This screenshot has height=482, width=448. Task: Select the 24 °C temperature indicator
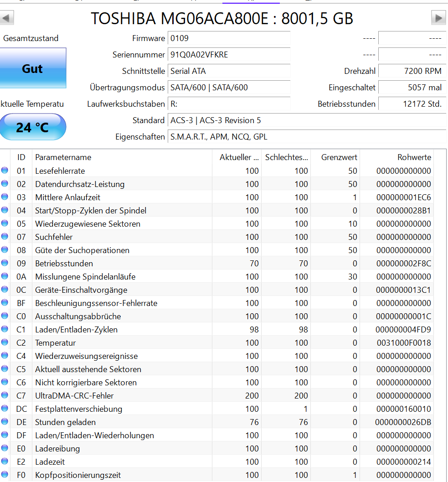[32, 127]
